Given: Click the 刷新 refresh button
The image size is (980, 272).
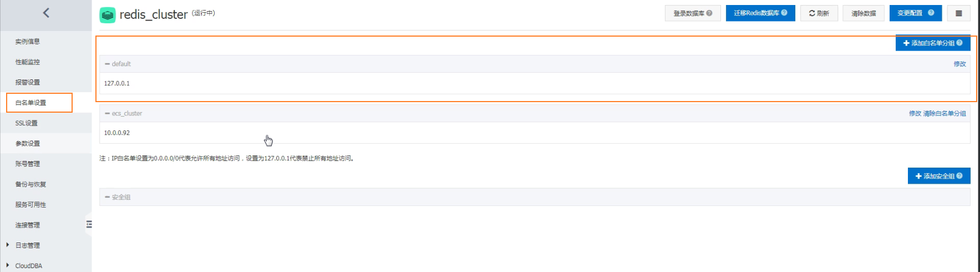Looking at the screenshot, I should [x=819, y=13].
